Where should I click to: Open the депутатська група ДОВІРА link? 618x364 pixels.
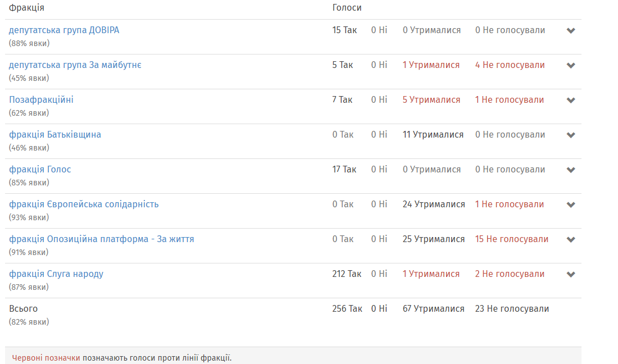click(64, 30)
